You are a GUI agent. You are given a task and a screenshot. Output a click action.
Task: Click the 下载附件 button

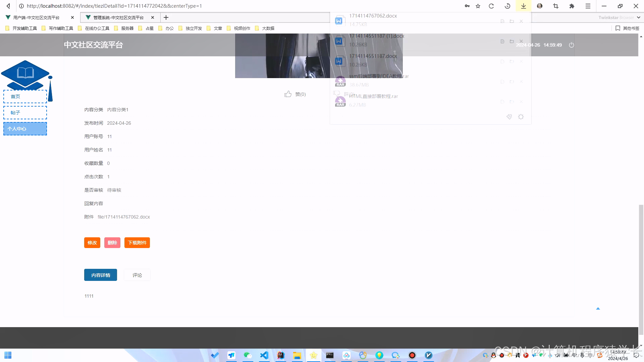click(137, 243)
